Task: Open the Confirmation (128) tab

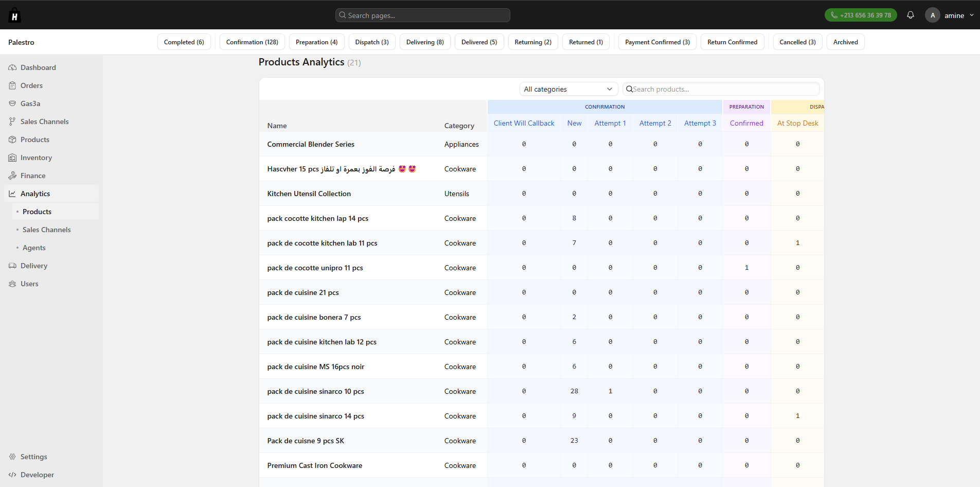Action: 252,42
